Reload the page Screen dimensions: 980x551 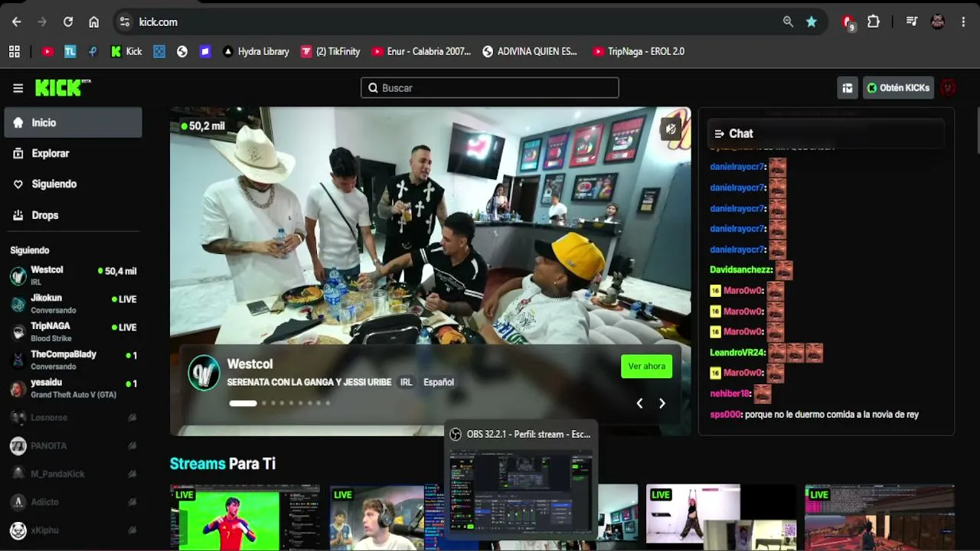tap(68, 22)
